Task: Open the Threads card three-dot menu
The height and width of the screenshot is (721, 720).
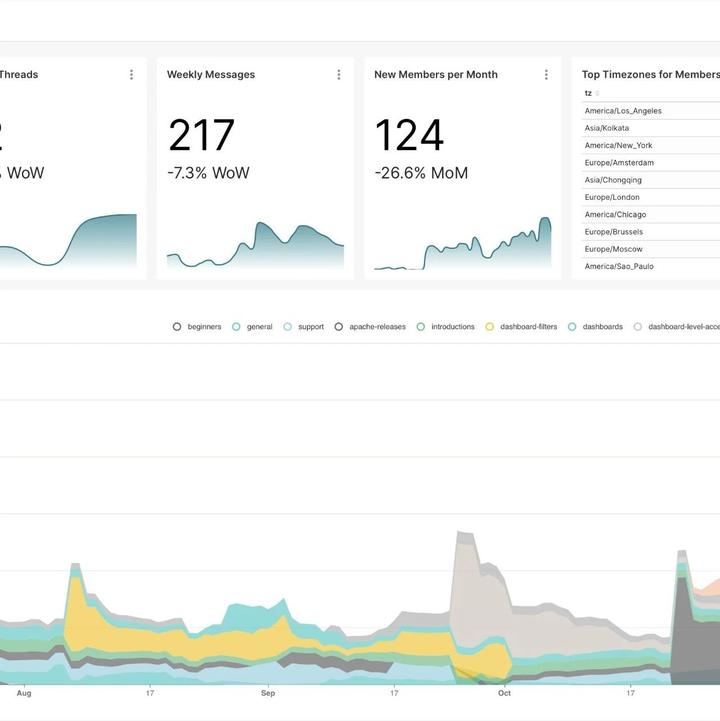Action: pos(131,74)
